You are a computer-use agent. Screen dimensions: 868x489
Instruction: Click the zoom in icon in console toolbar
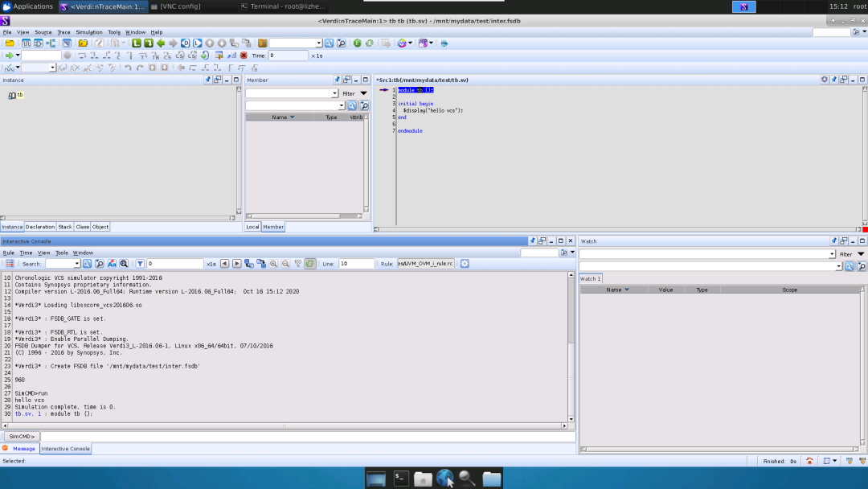tap(273, 264)
